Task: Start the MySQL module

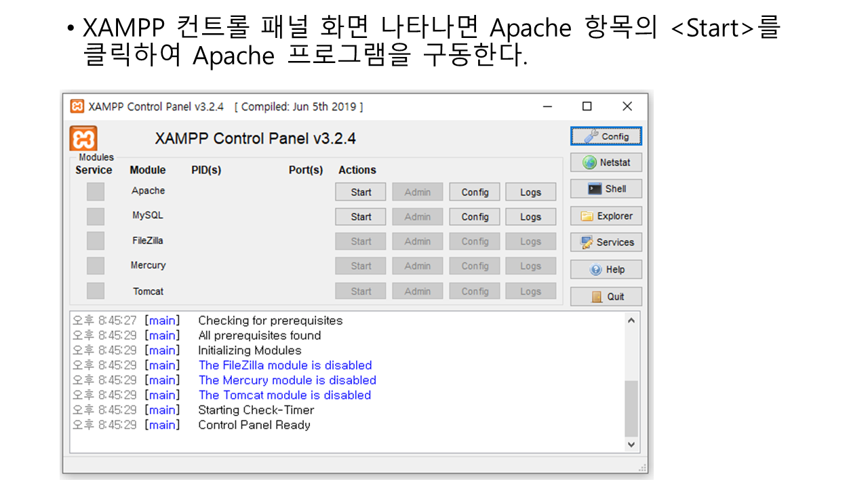Action: [361, 217]
